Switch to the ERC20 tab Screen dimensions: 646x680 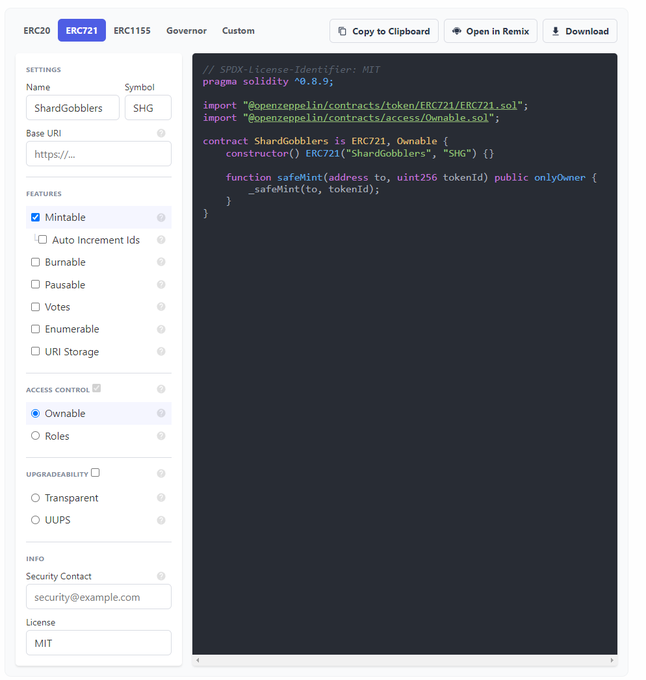(x=37, y=30)
